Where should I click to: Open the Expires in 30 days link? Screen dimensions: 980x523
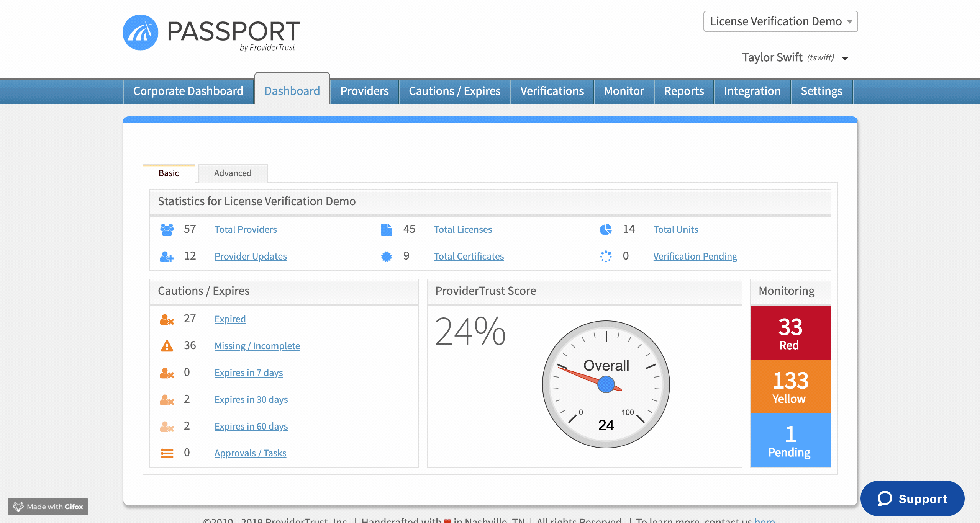251,400
